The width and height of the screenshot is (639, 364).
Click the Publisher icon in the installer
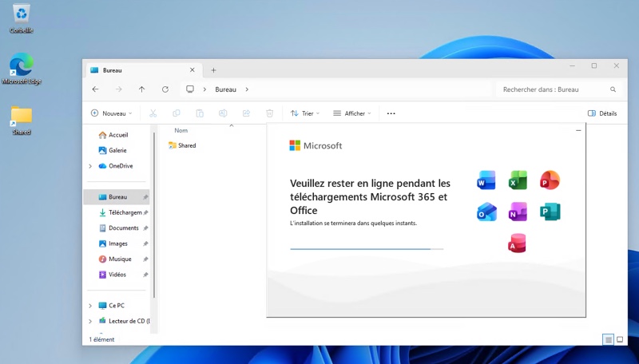550,212
